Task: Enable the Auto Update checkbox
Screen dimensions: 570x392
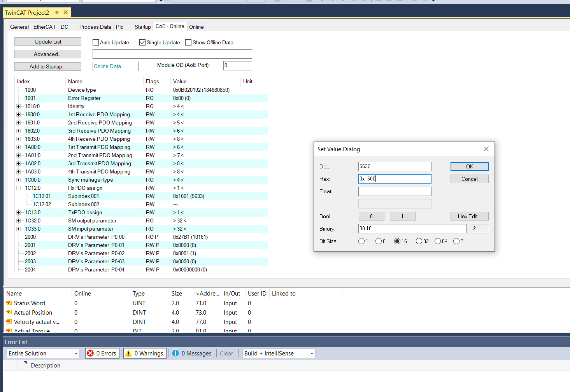Action: coord(96,42)
